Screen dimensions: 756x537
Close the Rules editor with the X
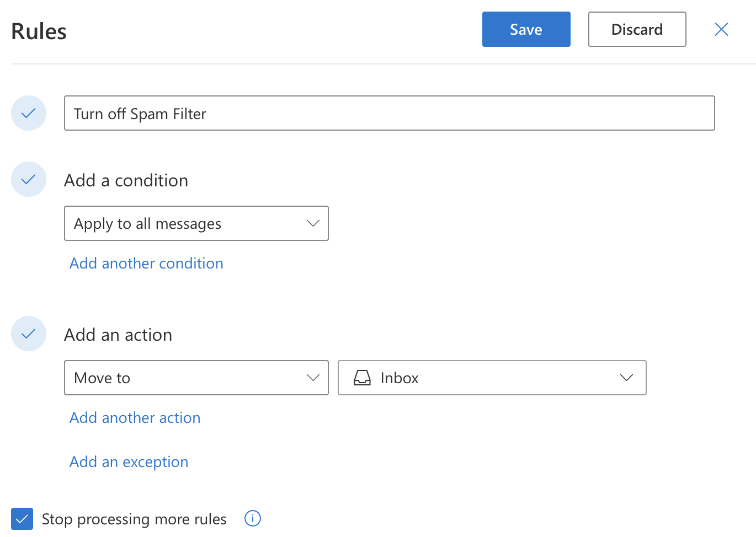[721, 29]
